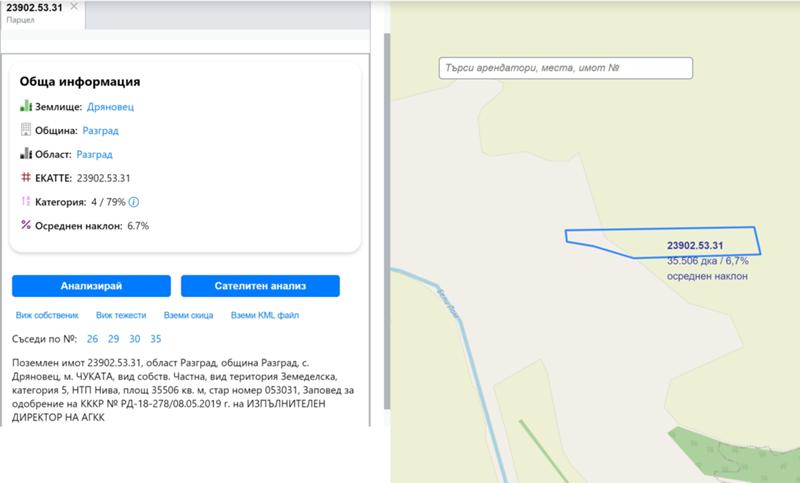Show category info via the circled i icon
The height and width of the screenshot is (483, 800).
tap(134, 202)
